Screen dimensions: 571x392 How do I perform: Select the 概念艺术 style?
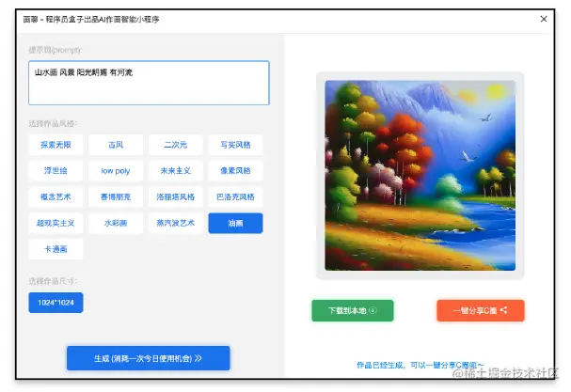[x=56, y=196]
